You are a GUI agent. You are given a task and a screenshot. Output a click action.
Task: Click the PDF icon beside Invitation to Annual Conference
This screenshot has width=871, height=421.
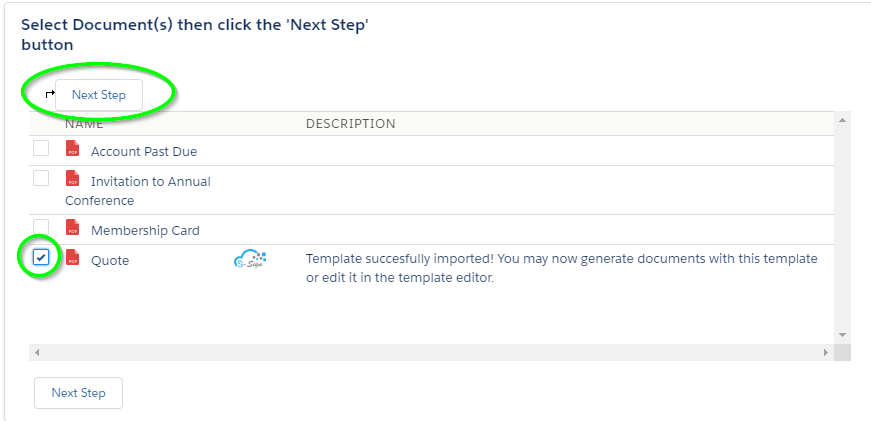pos(72,178)
